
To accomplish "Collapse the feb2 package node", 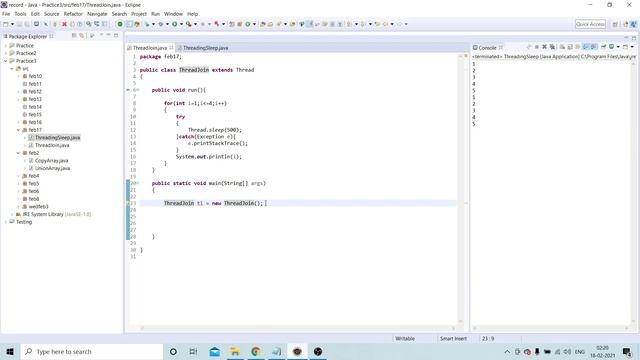I will tap(18, 153).
